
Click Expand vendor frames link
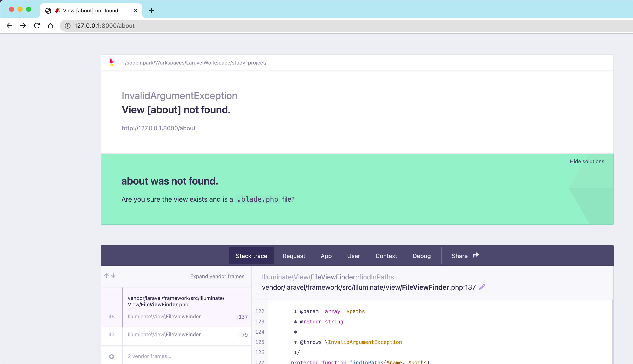[217, 276]
